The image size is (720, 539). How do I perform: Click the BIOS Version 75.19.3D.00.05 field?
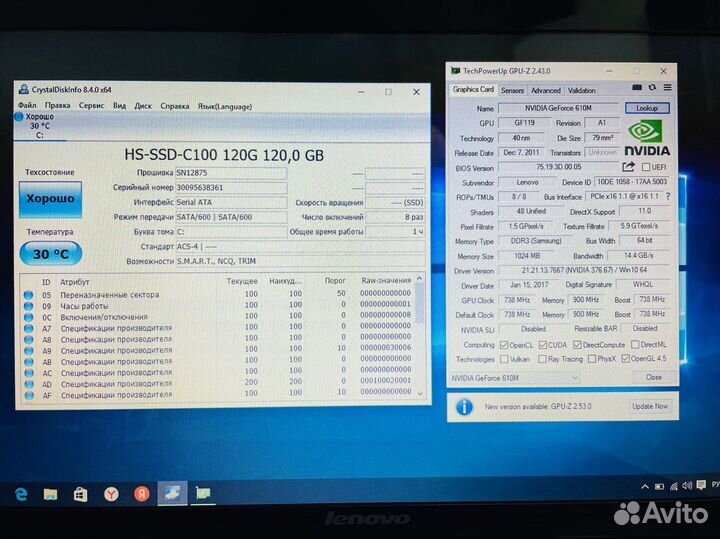(x=558, y=167)
